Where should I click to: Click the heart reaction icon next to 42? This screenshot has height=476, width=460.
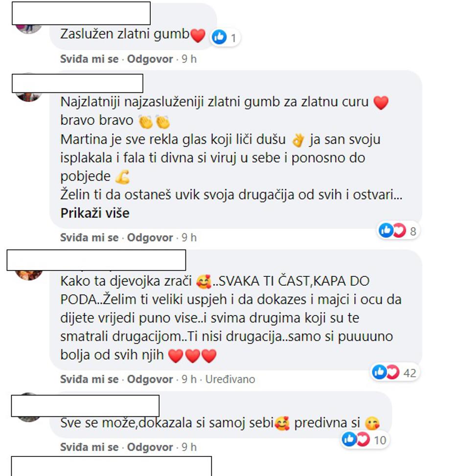tap(393, 372)
